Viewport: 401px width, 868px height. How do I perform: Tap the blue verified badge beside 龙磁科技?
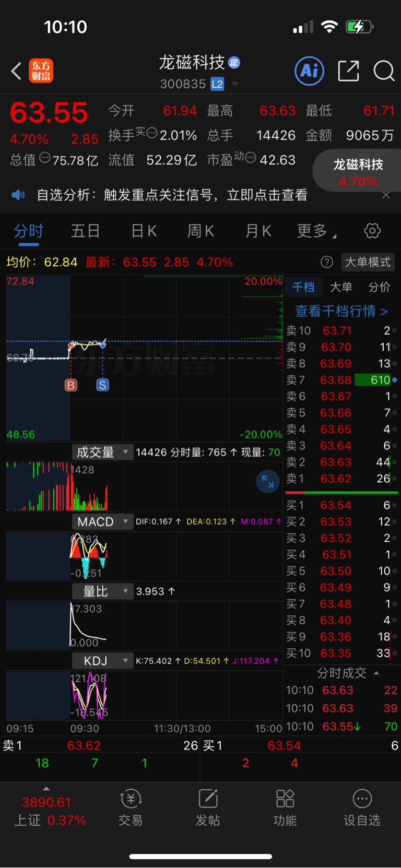click(x=234, y=63)
